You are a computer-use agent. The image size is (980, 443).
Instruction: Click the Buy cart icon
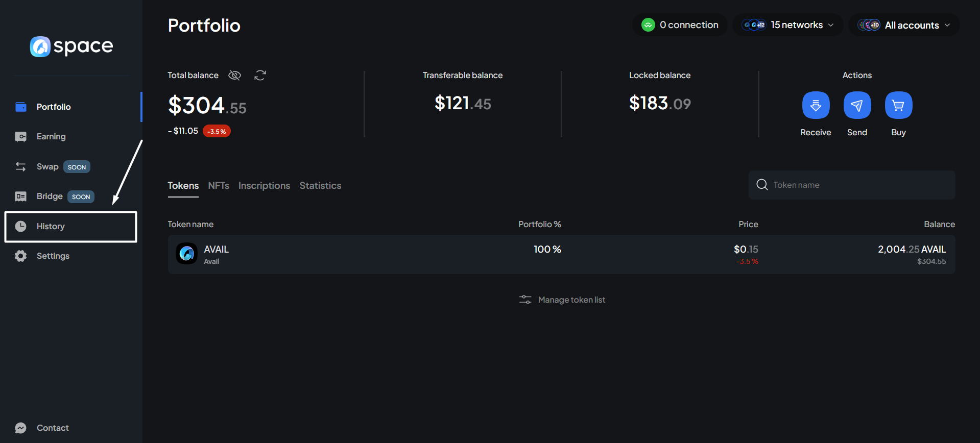tap(898, 105)
